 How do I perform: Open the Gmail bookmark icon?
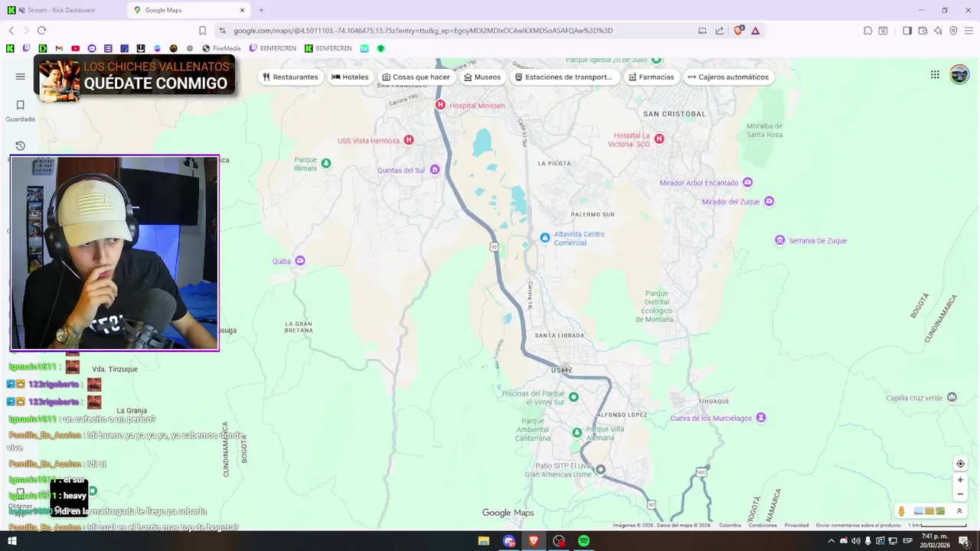59,48
